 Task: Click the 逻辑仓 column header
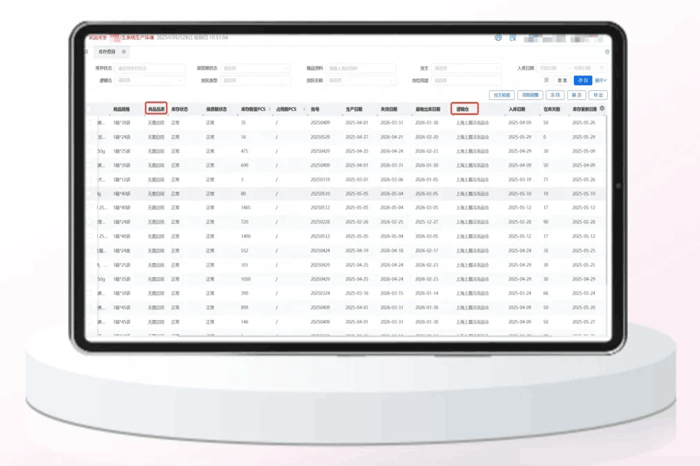click(x=464, y=109)
